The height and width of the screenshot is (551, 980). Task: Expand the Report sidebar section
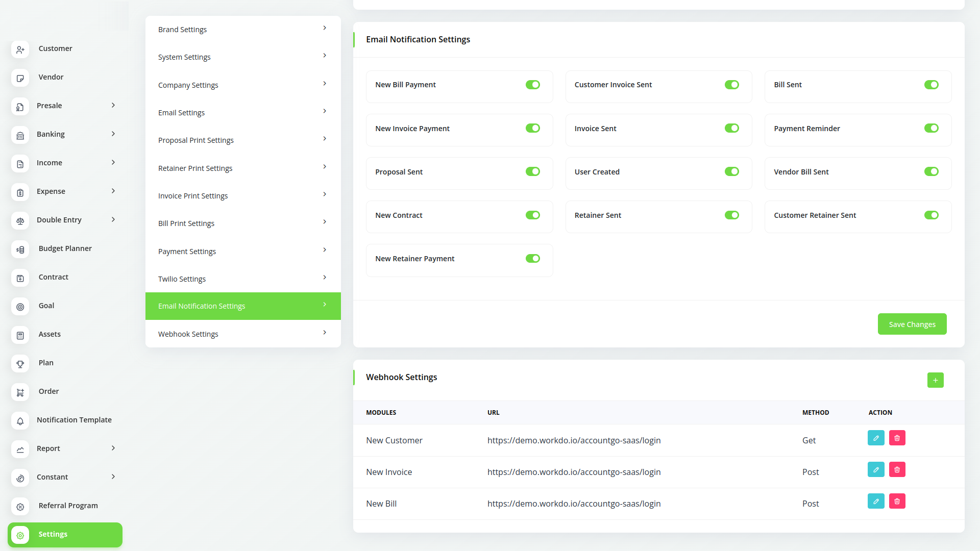pos(113,448)
